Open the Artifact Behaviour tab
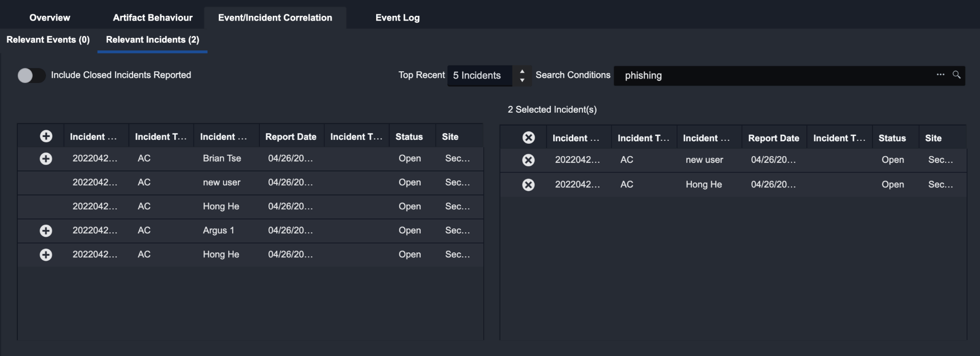 [153, 18]
